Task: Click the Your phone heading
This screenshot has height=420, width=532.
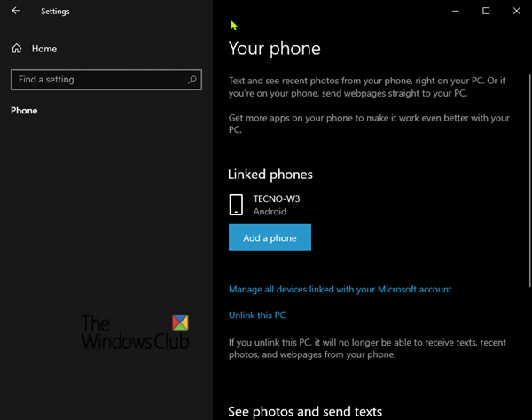Action: pos(275,49)
